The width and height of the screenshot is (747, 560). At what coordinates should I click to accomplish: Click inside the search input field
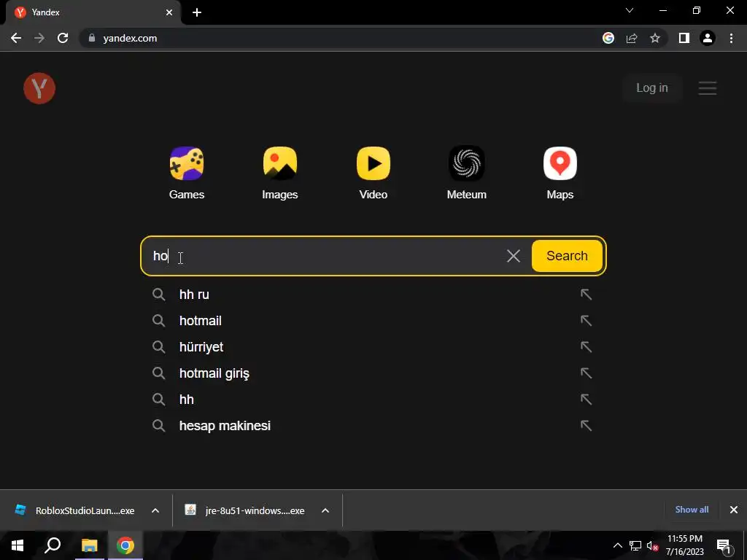click(x=324, y=256)
